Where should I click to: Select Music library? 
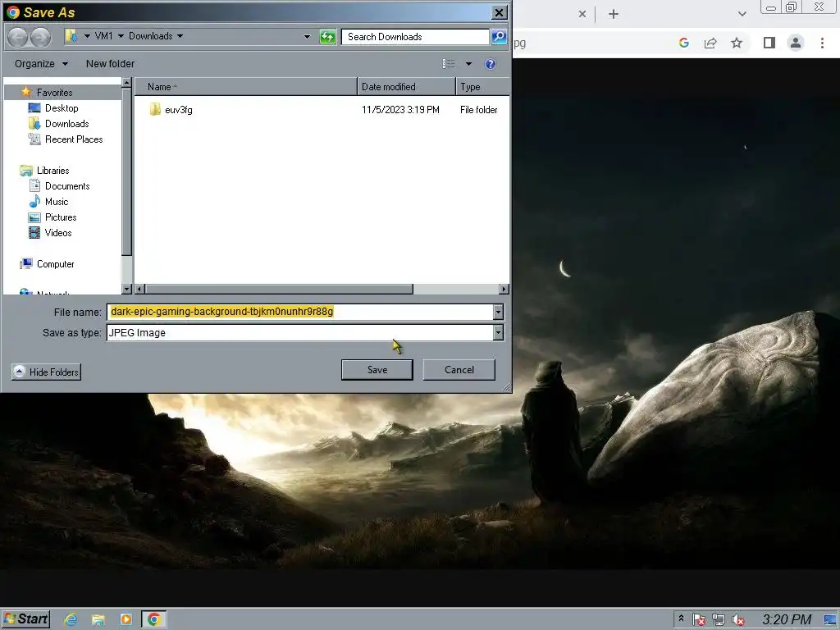click(57, 202)
